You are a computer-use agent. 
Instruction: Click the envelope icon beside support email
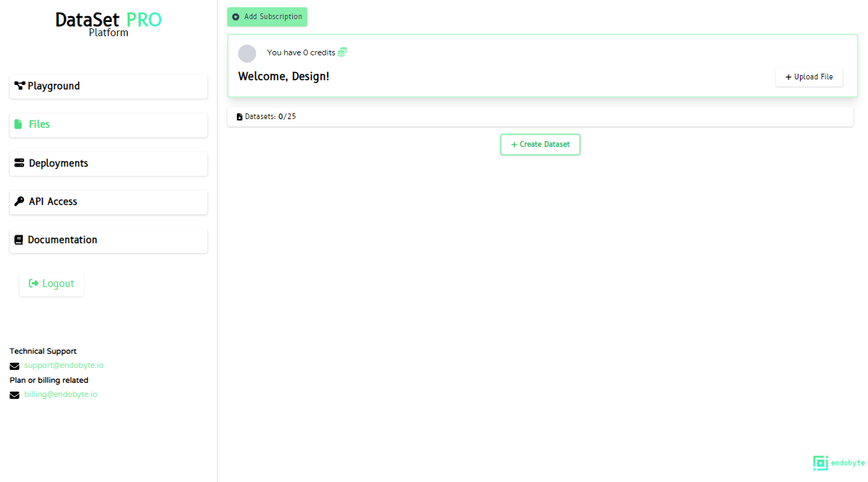(14, 366)
